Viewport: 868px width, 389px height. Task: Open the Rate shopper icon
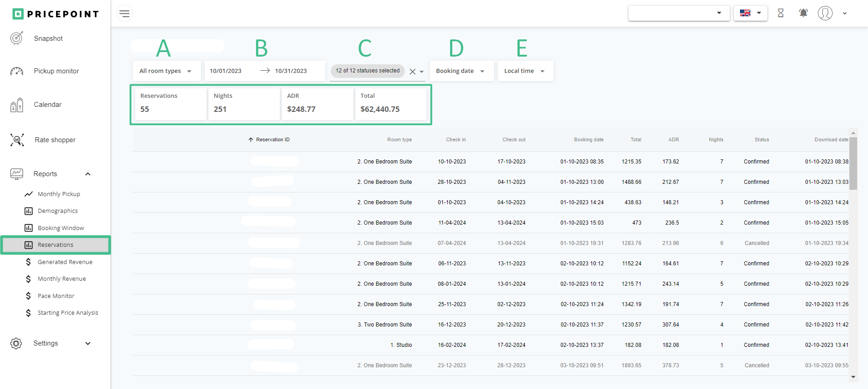point(17,140)
